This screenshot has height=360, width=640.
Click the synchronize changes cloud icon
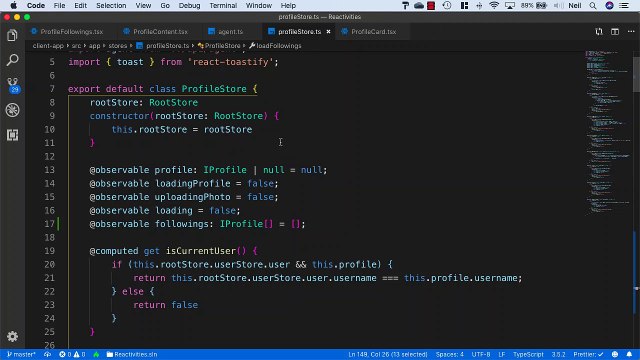point(47,354)
